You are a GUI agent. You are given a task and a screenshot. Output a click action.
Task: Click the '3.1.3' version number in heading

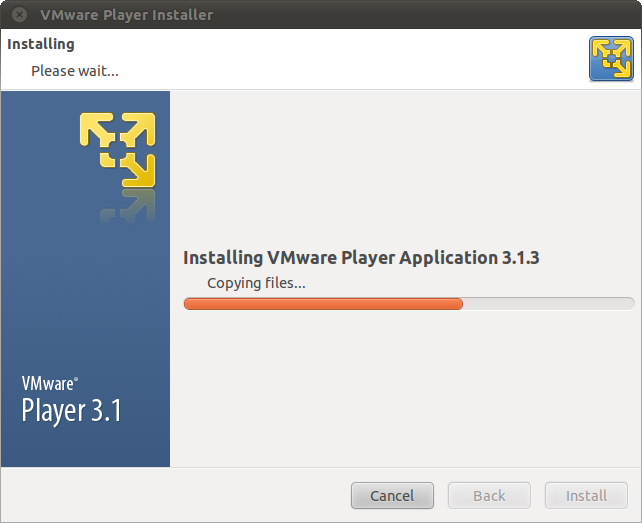pos(520,258)
